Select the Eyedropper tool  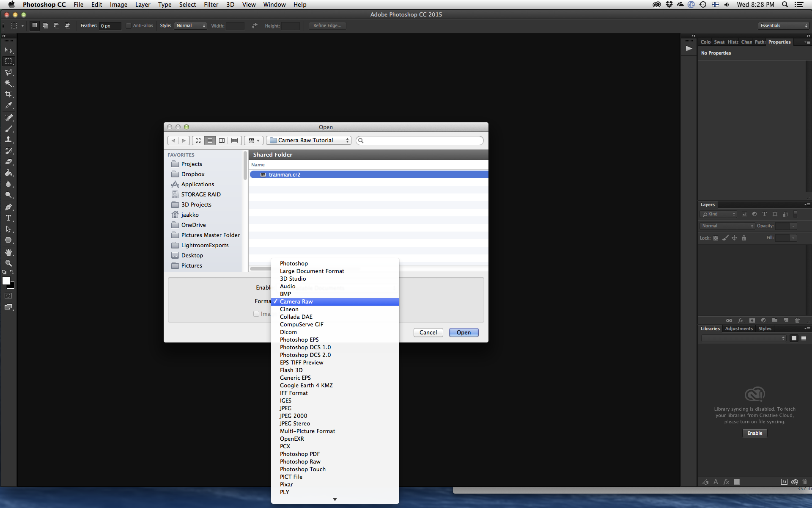click(x=8, y=105)
